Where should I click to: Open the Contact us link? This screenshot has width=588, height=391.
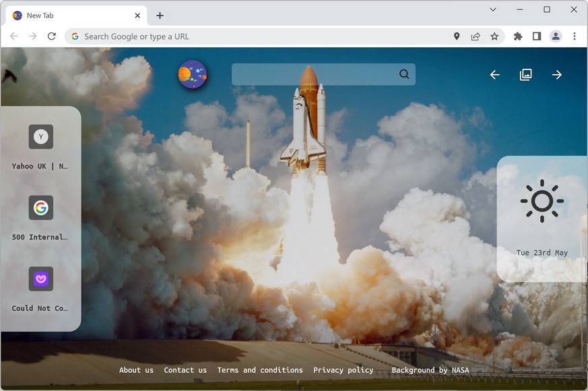point(185,369)
